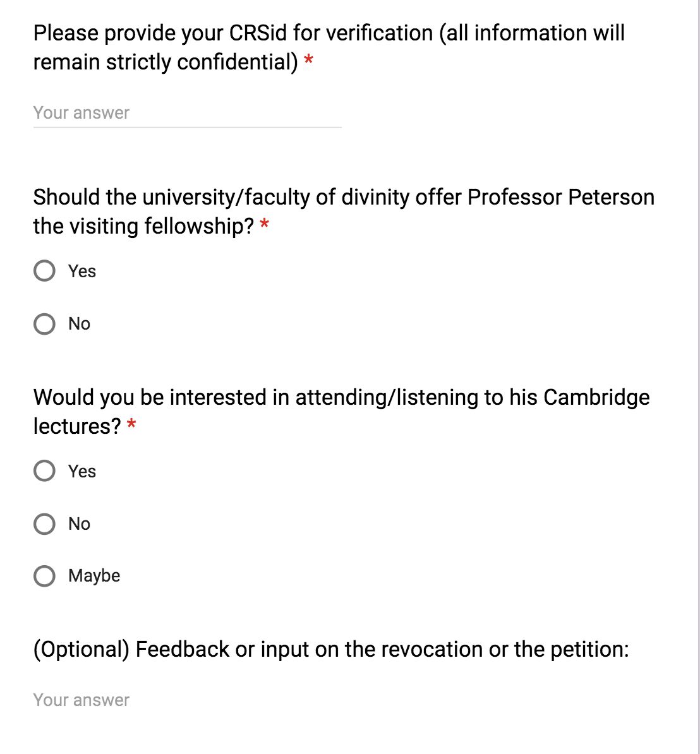
Task: Click the "Yes" label under the fellowship question
Action: point(81,271)
